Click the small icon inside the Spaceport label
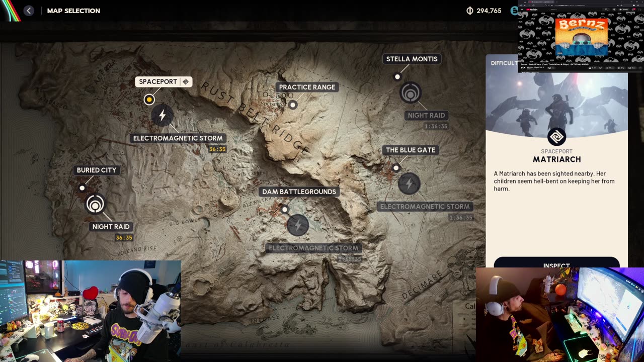 pos(186,81)
